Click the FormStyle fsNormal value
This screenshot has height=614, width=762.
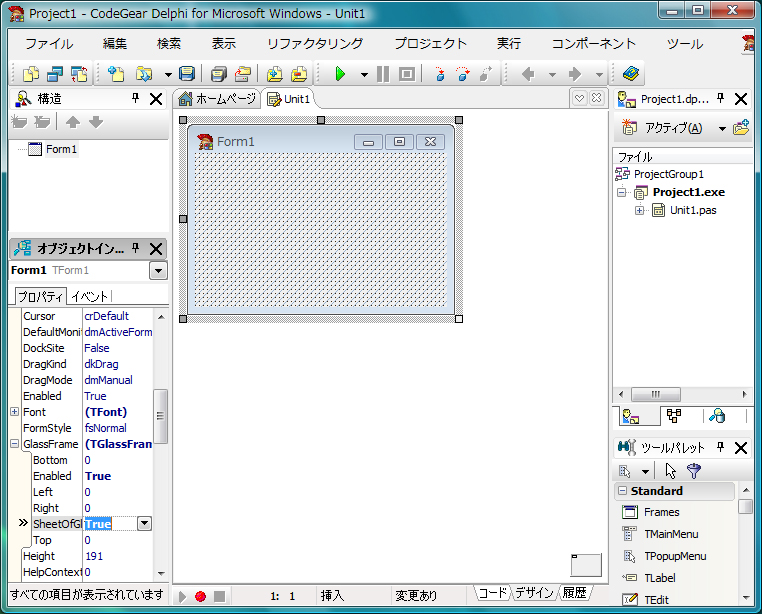[105, 428]
